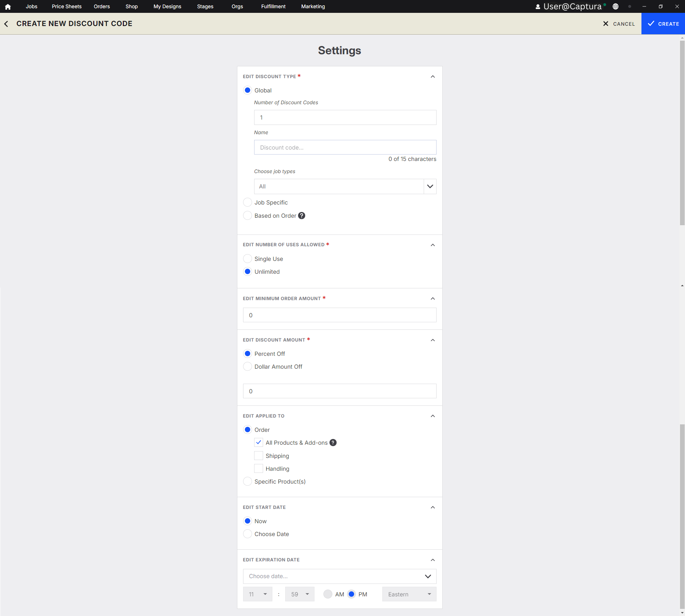Collapse the Edit Applied To section
The image size is (685, 616).
click(433, 416)
